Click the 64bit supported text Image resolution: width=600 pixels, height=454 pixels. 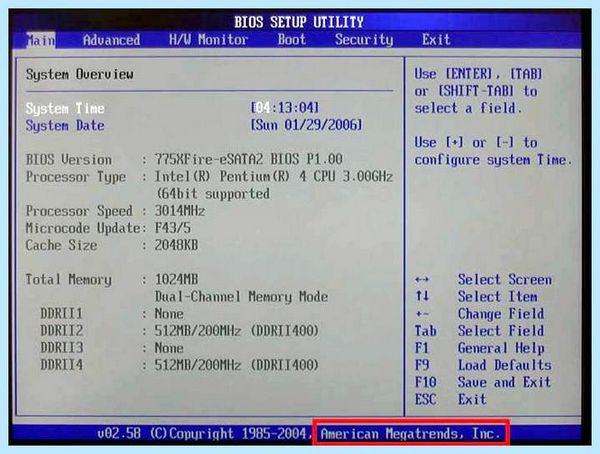pyautogui.click(x=214, y=194)
